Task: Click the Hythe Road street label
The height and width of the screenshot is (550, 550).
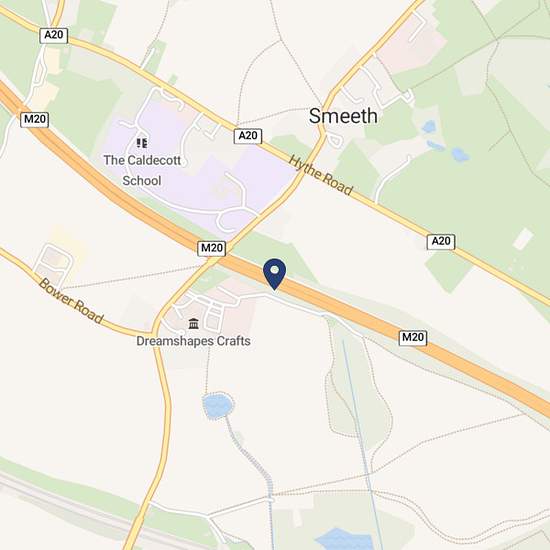Action: coord(321,175)
